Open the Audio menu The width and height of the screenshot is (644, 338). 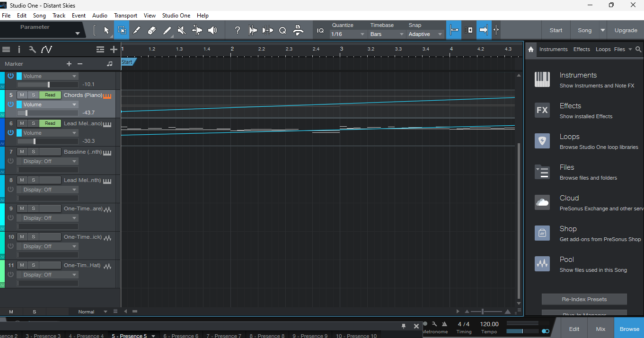pos(100,16)
